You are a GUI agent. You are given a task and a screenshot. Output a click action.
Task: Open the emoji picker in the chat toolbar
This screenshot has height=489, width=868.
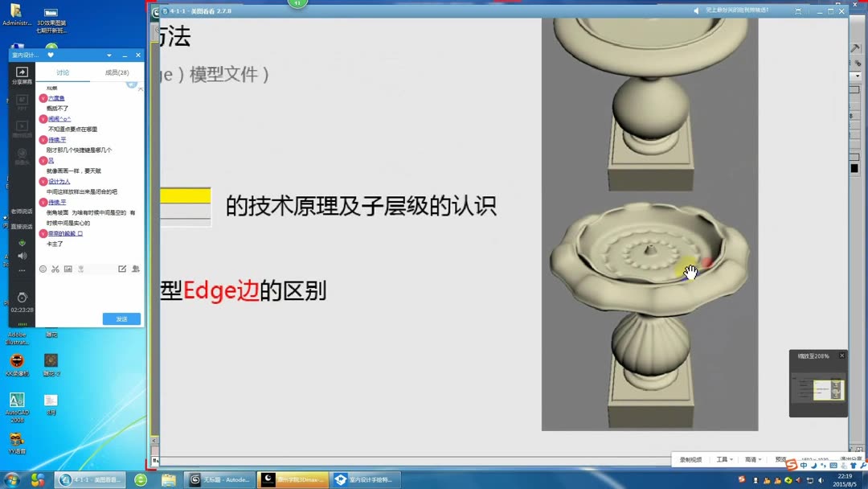(x=45, y=269)
